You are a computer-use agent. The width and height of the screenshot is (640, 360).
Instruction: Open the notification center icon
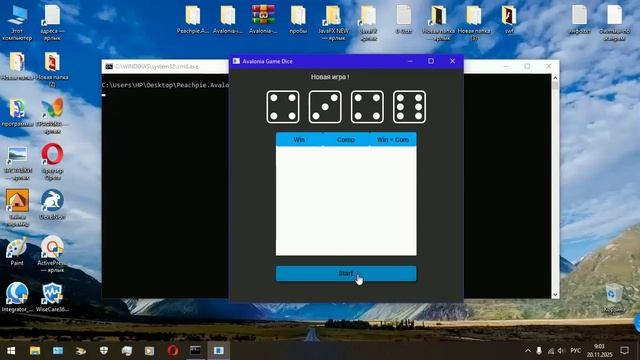click(624, 351)
